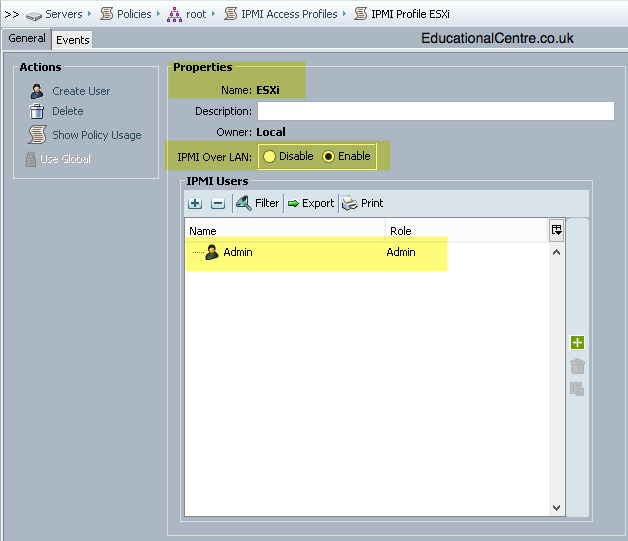Open the column chooser icon

[556, 230]
